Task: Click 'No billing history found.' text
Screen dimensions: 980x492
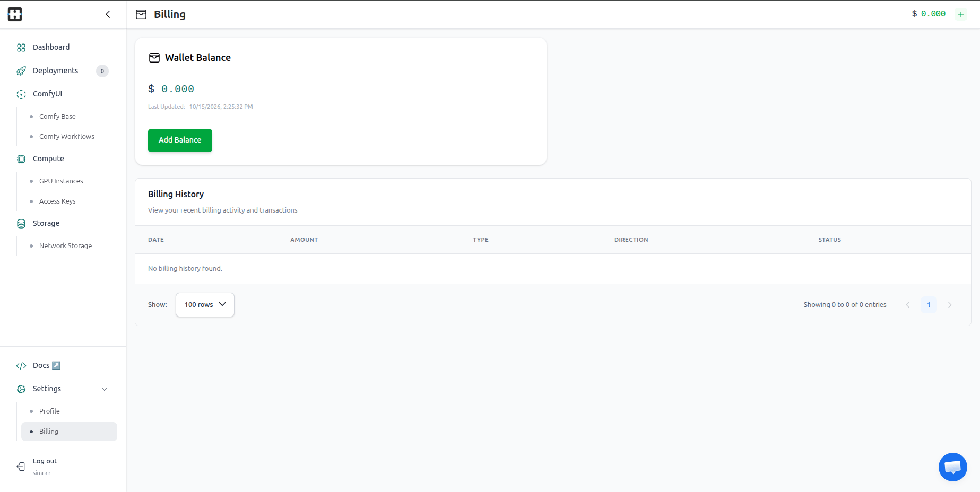Action: (185, 269)
